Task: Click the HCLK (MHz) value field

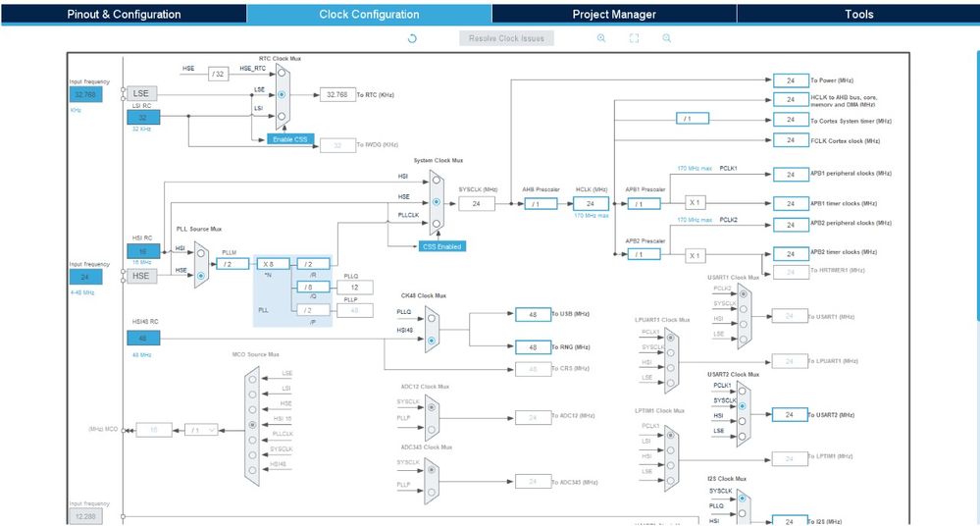Action: pos(590,204)
